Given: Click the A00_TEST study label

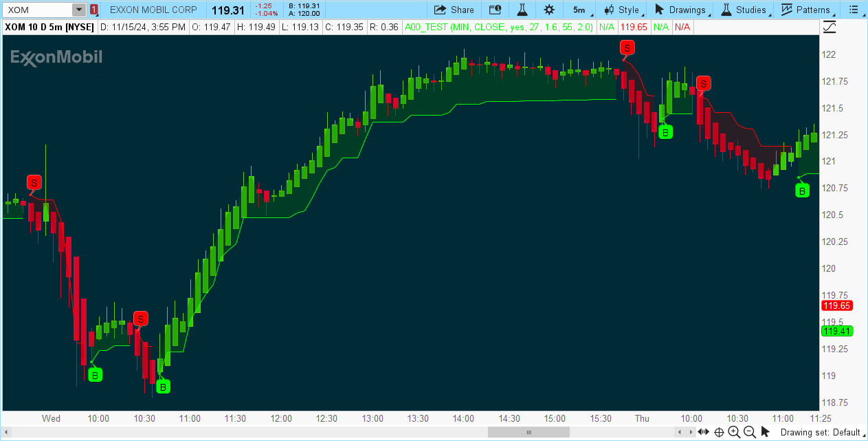Looking at the screenshot, I should (499, 27).
